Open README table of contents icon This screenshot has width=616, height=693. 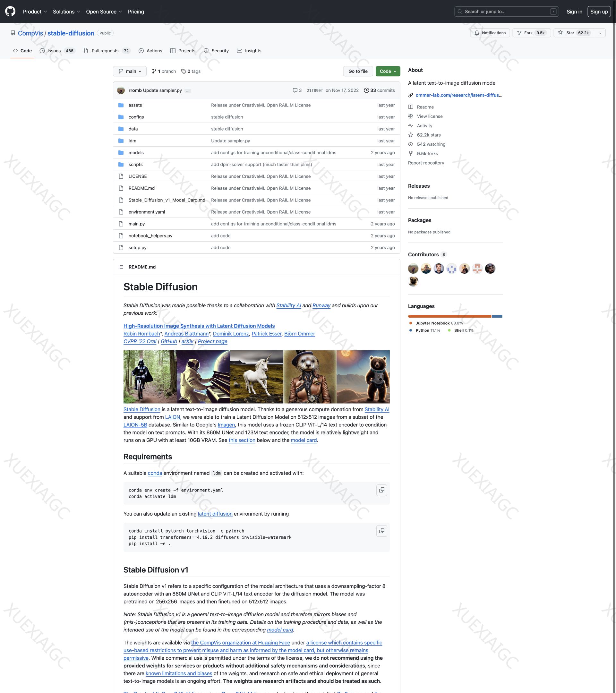point(121,267)
